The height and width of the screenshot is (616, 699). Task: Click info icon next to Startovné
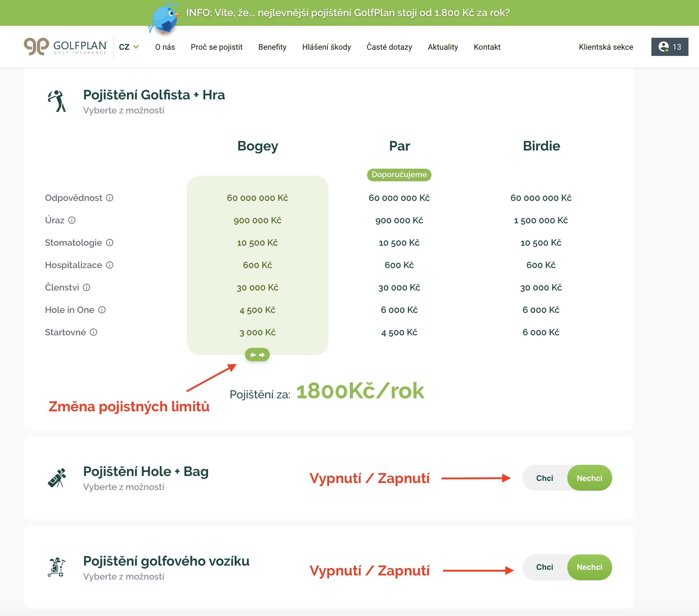(x=94, y=332)
